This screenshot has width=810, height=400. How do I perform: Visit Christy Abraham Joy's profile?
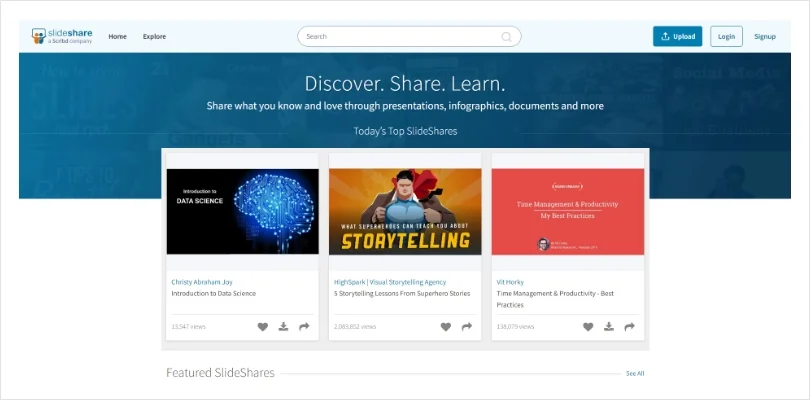tap(202, 282)
